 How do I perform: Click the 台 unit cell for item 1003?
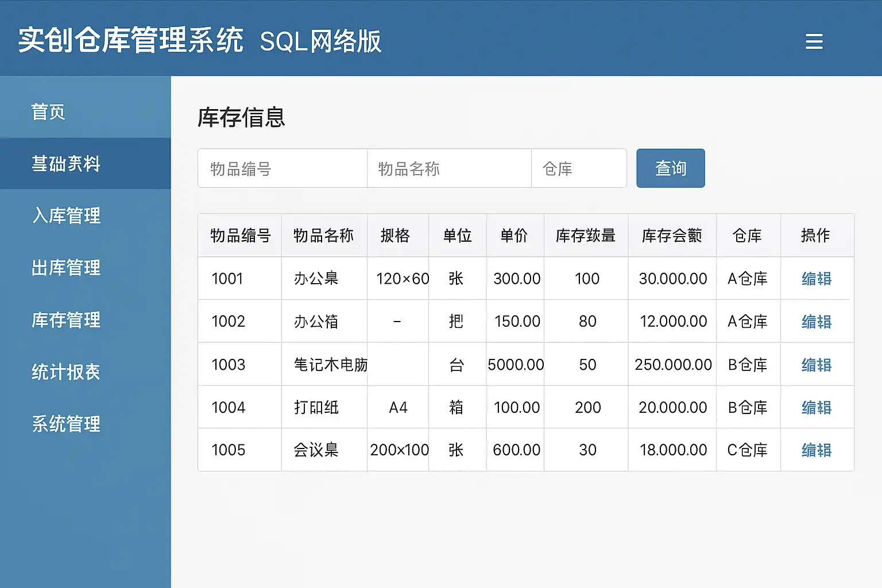click(x=457, y=365)
